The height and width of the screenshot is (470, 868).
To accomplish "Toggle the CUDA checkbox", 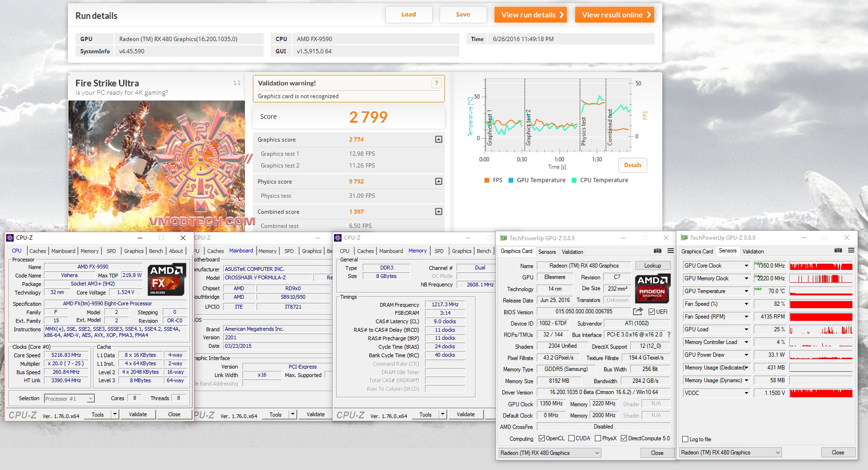I will (x=572, y=438).
